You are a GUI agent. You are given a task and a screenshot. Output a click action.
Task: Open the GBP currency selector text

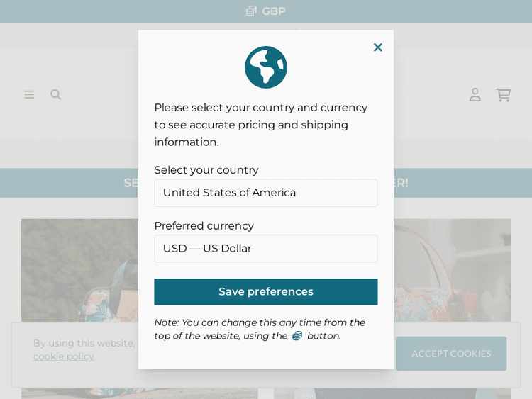tap(273, 11)
